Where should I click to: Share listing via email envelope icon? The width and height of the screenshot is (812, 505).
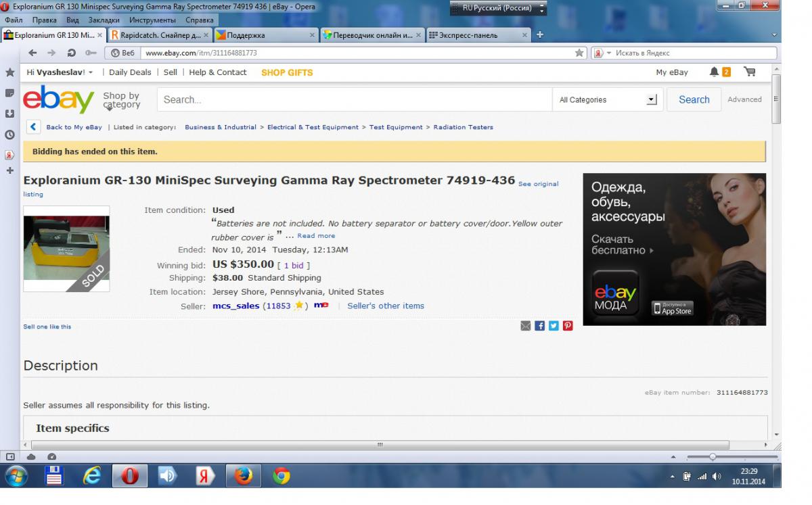point(525,326)
